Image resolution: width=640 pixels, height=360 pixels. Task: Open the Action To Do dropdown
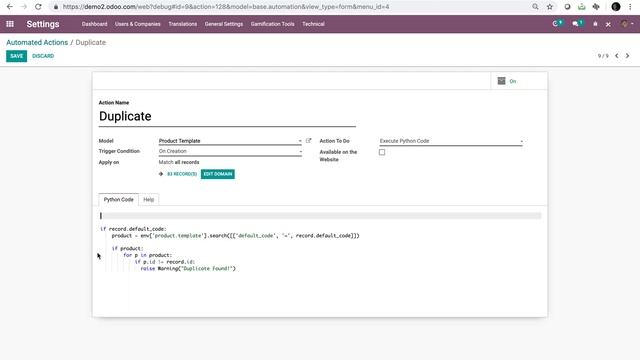[451, 141]
